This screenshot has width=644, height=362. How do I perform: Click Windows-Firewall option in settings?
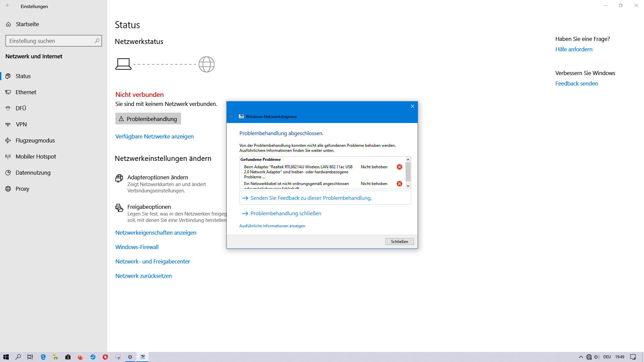[137, 247]
